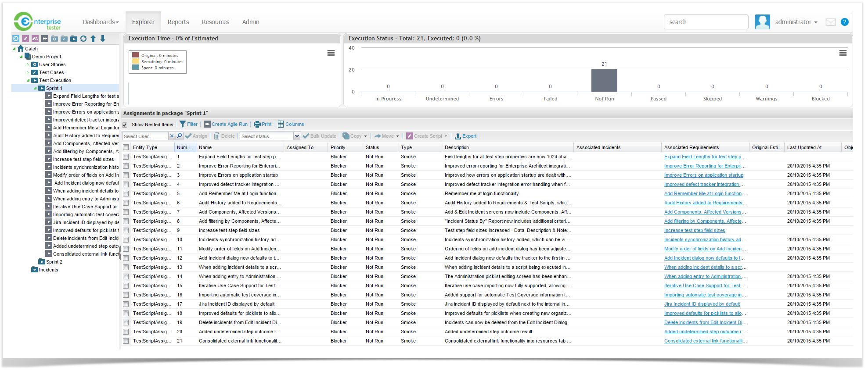Click the move down arrow icon
The height and width of the screenshot is (371, 868).
[x=103, y=39]
